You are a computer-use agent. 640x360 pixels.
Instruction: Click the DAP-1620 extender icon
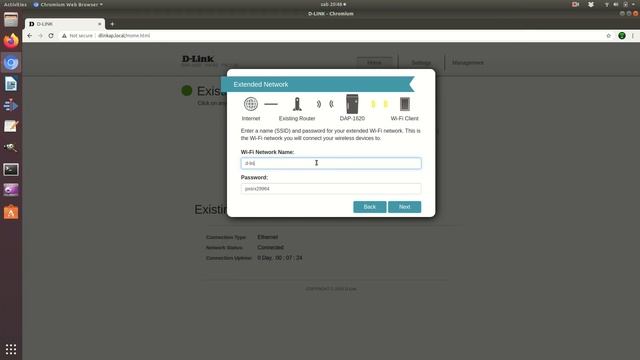[x=352, y=104]
